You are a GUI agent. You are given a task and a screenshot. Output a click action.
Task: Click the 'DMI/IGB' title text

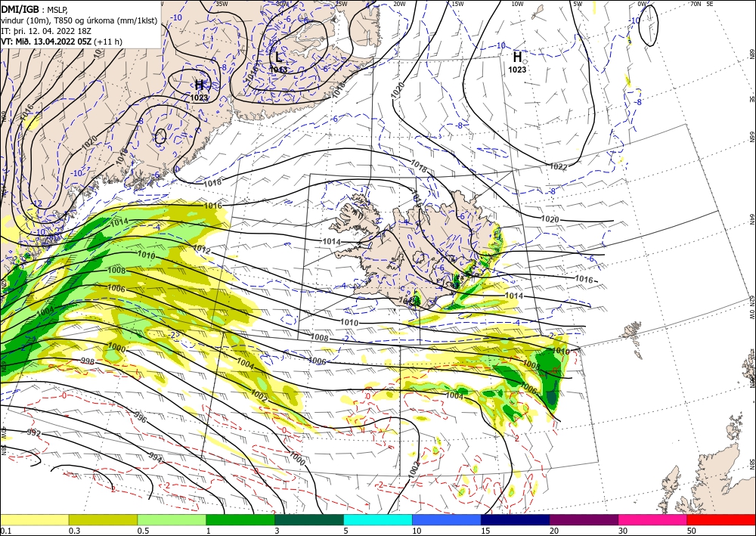20,8
